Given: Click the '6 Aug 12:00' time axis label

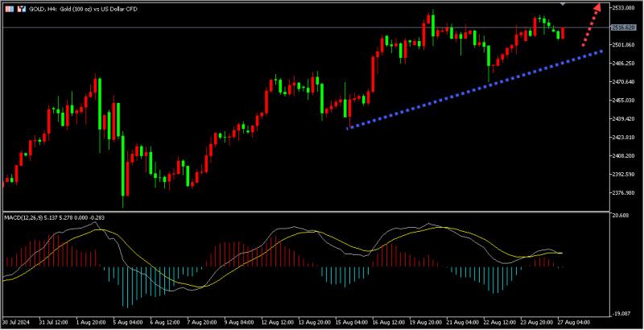Looking at the screenshot, I should click(167, 321).
